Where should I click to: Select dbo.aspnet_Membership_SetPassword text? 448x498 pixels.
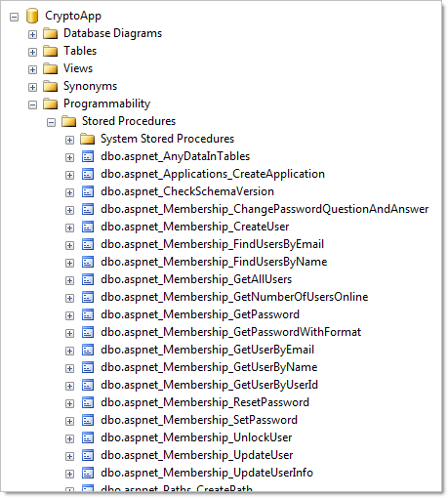(x=199, y=420)
